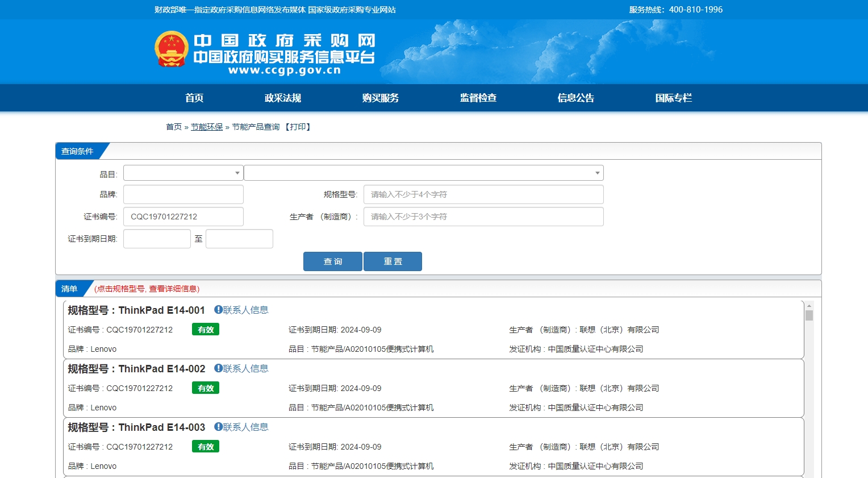Open 国际专栏 navigation menu
Viewport: 868px width, 478px height.
674,98
